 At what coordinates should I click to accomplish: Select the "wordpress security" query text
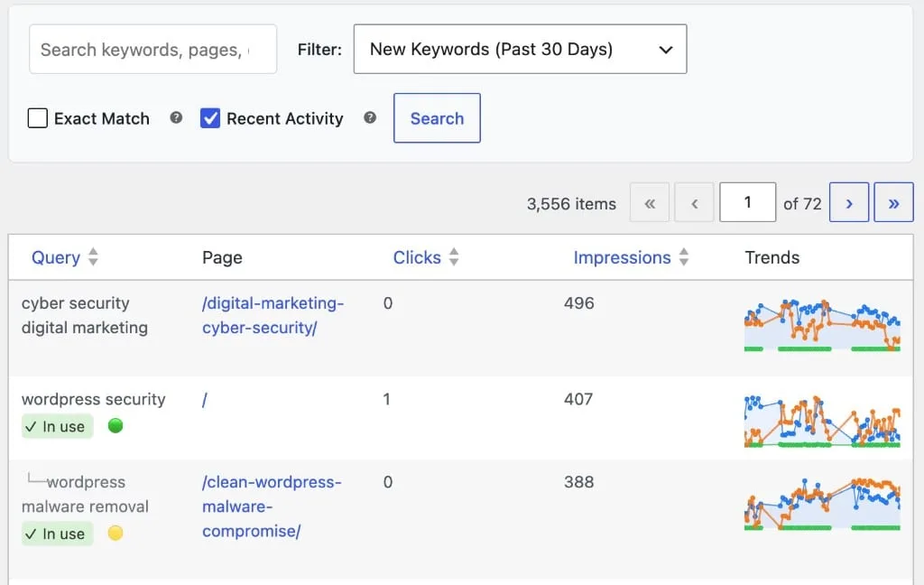coord(93,399)
